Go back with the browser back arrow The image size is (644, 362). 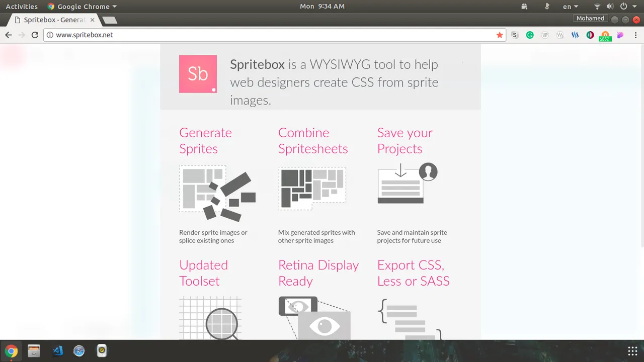[x=8, y=35]
